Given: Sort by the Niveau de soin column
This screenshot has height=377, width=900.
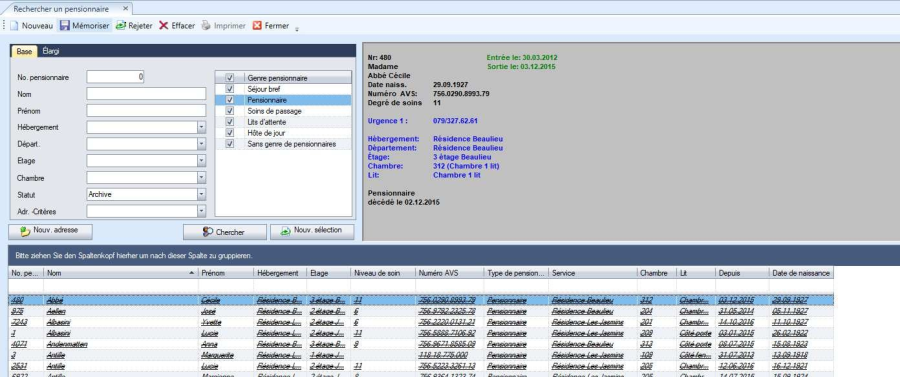Looking at the screenshot, I should [383, 274].
